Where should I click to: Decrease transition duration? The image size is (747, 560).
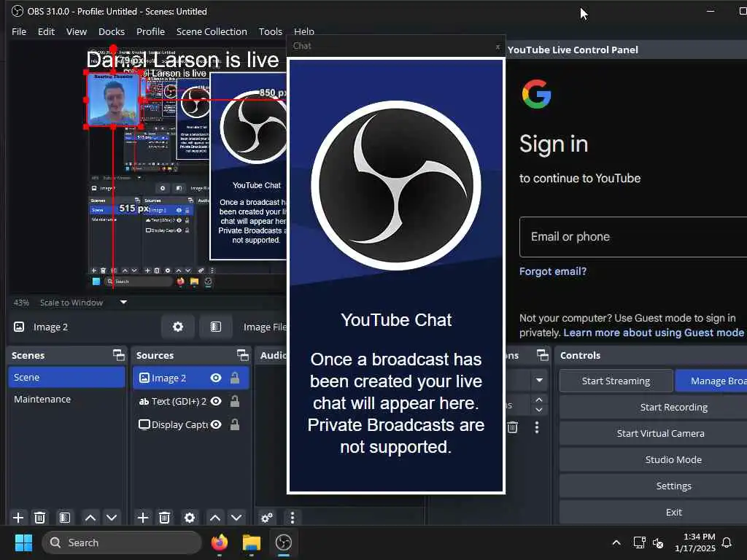coord(539,410)
